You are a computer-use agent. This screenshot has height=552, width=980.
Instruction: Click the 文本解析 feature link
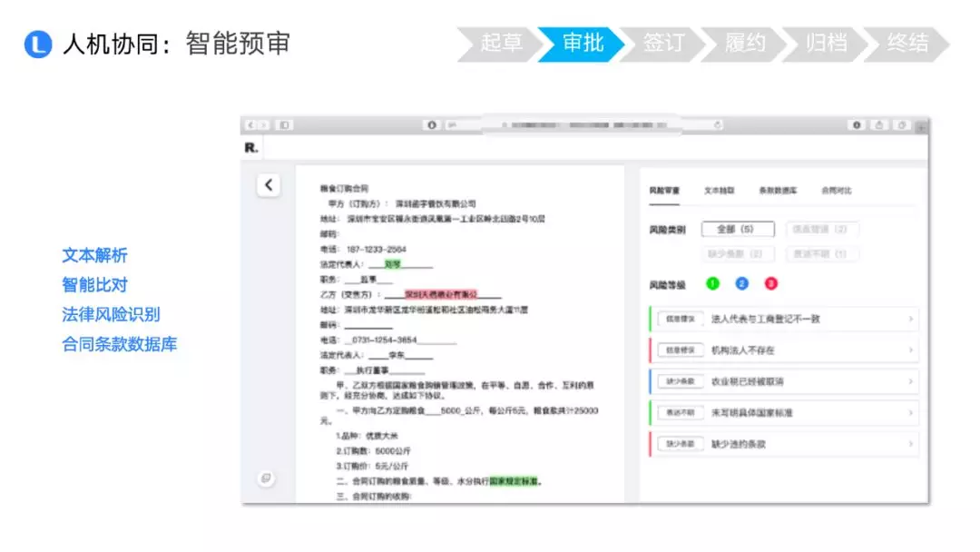pyautogui.click(x=94, y=256)
